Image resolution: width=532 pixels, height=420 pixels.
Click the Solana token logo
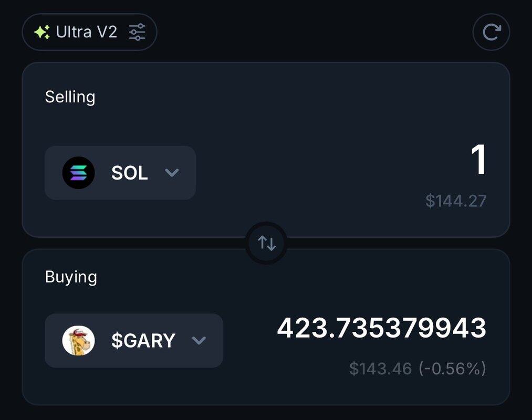point(79,173)
